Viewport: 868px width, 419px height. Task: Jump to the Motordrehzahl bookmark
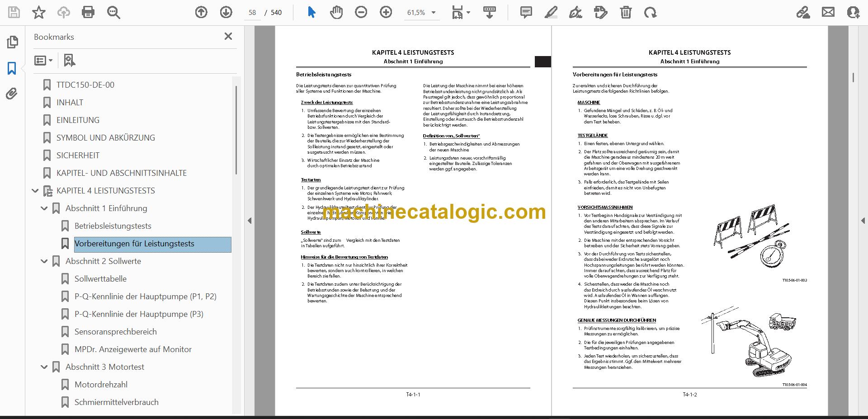click(101, 385)
